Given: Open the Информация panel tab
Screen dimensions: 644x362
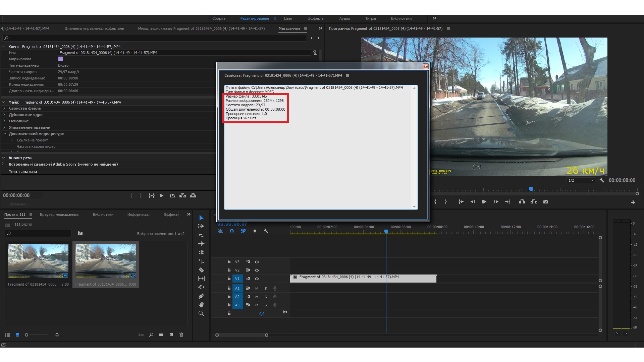Looking at the screenshot, I should [x=138, y=215].
